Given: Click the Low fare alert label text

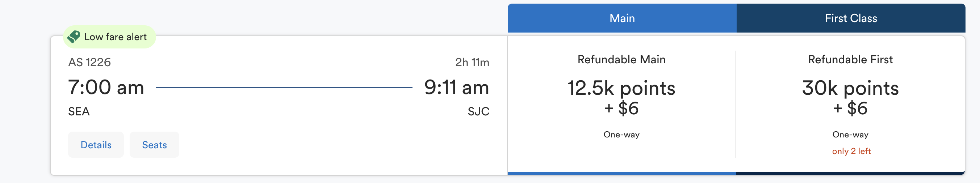Looking at the screenshot, I should coord(115,37).
